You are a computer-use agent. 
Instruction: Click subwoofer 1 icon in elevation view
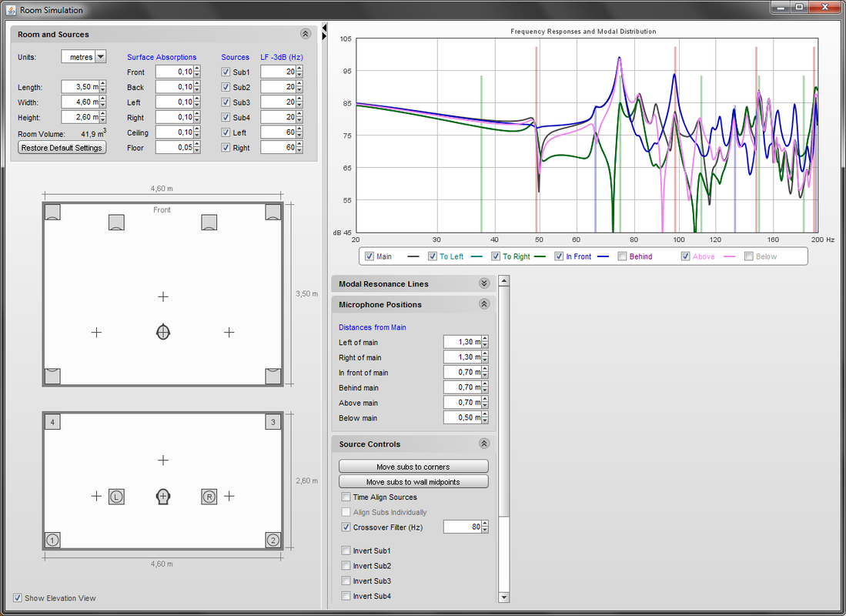(x=52, y=540)
